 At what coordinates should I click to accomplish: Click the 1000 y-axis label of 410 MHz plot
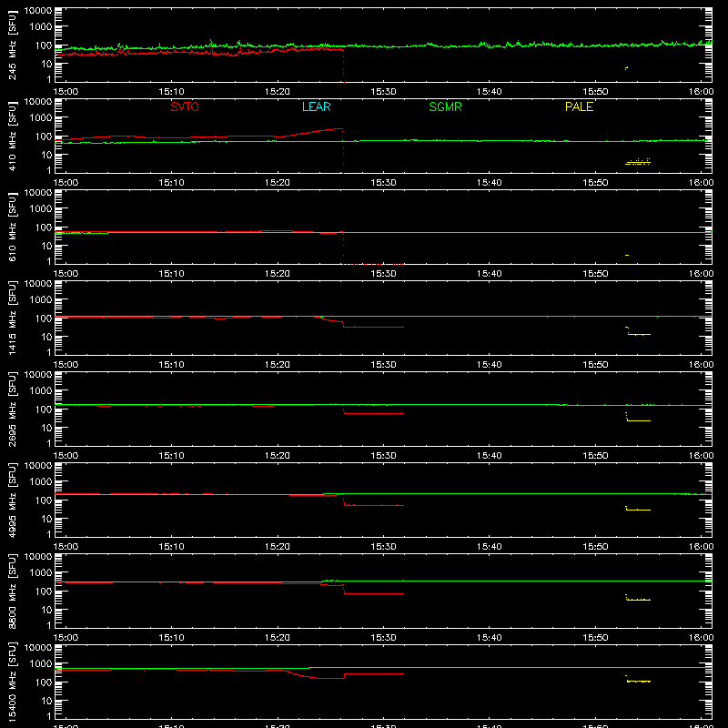click(x=41, y=118)
